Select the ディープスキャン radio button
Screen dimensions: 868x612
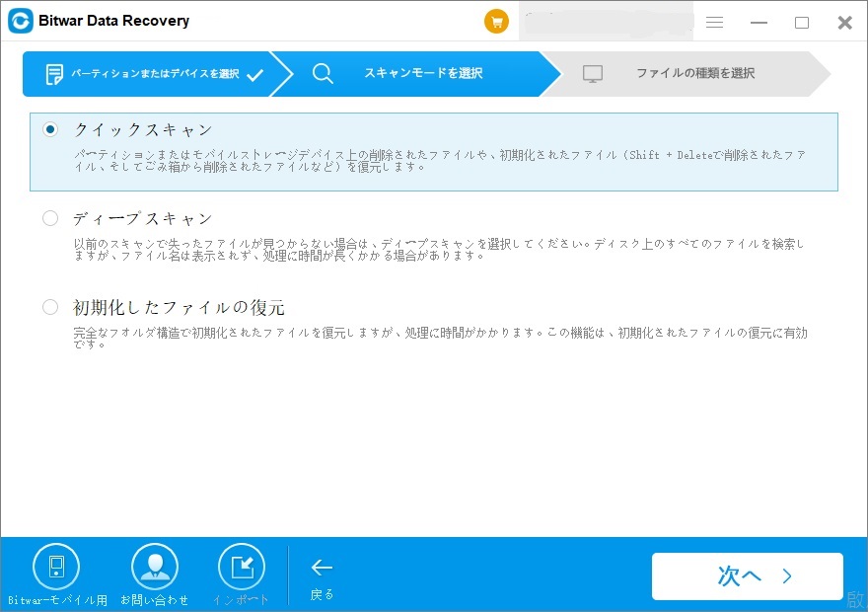(x=50, y=218)
